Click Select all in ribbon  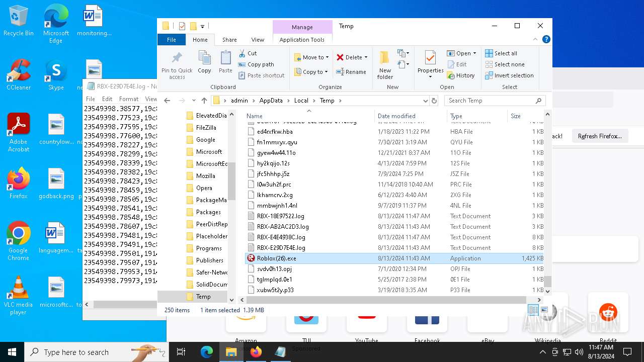point(501,53)
